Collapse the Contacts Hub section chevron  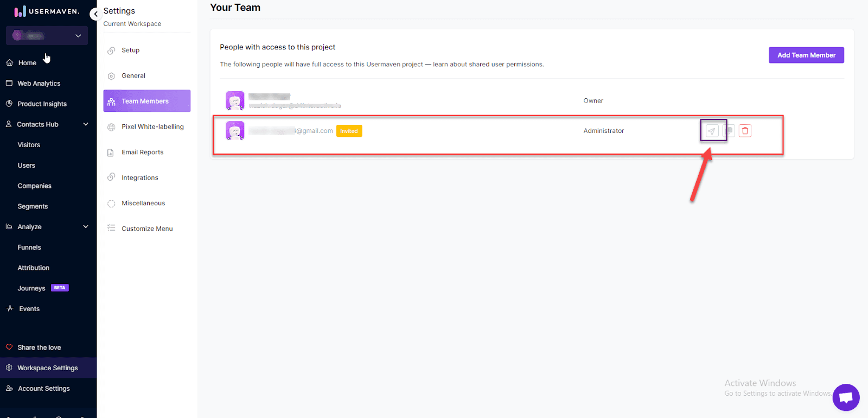(86, 124)
